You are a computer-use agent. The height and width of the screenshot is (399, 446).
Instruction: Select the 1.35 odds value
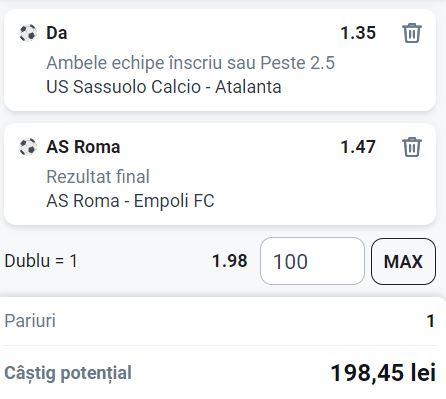[358, 33]
